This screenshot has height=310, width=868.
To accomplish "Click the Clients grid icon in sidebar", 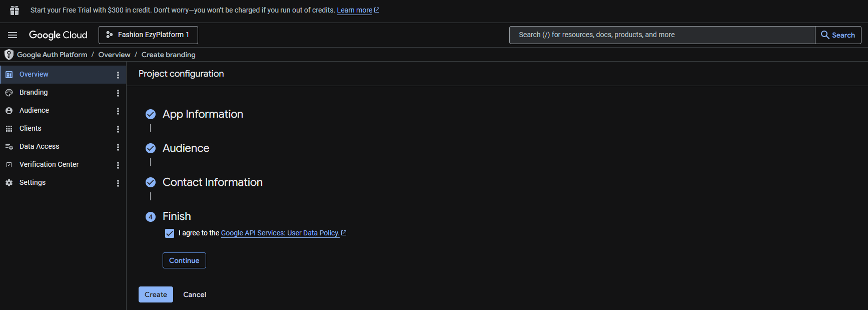I will tap(9, 129).
